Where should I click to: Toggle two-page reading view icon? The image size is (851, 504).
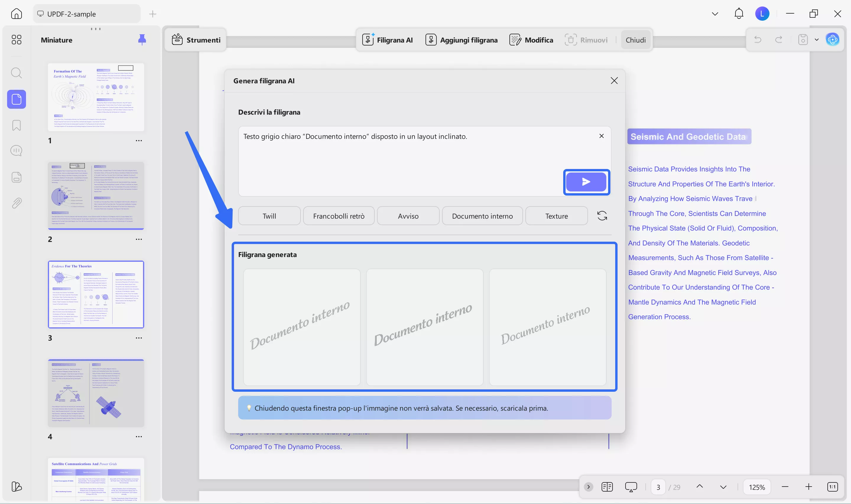tap(607, 487)
